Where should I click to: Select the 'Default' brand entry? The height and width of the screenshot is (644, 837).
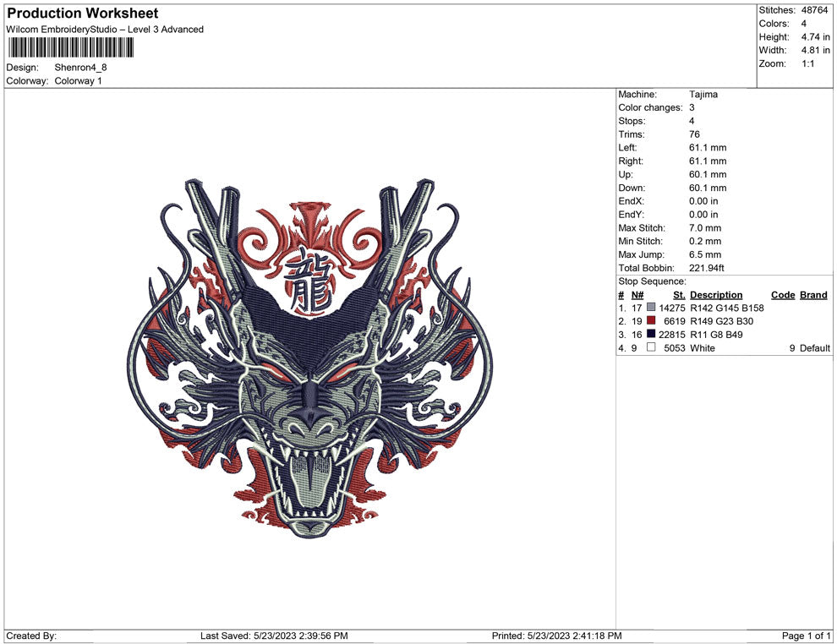[814, 348]
